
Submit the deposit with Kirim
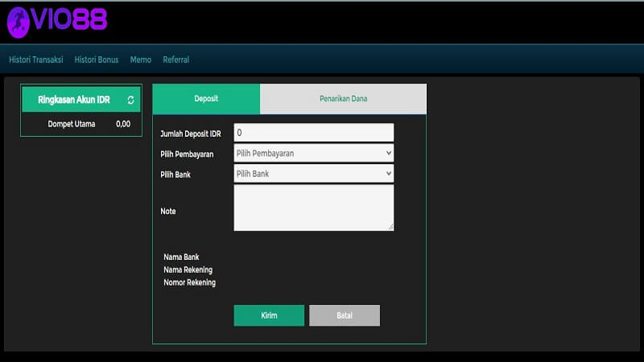pos(269,315)
